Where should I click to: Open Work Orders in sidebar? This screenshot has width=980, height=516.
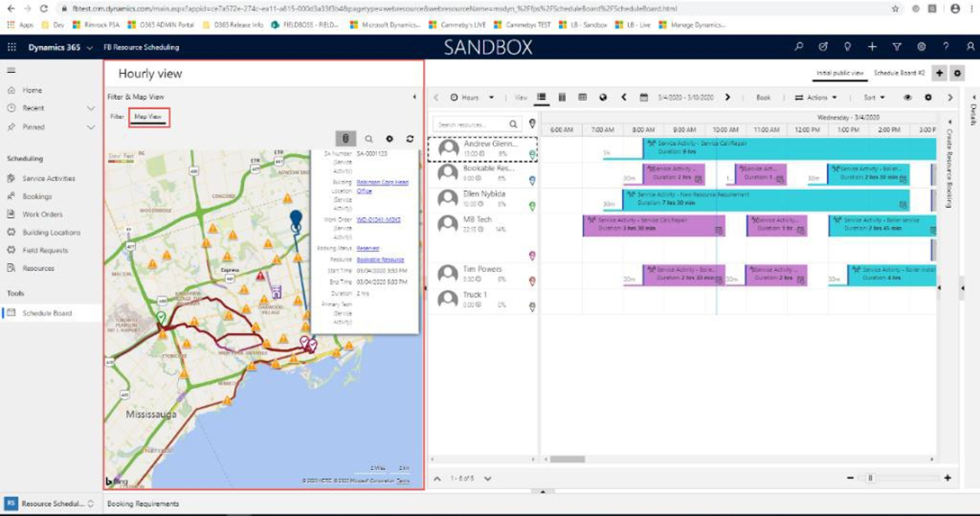[x=42, y=214]
